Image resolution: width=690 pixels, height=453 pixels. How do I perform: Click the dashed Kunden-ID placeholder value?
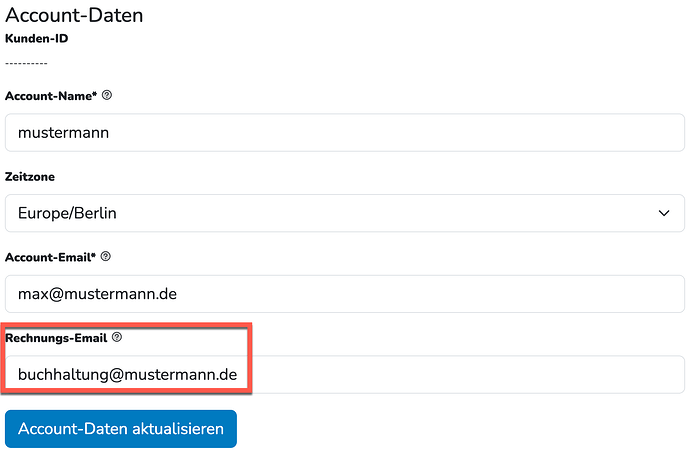click(x=26, y=63)
